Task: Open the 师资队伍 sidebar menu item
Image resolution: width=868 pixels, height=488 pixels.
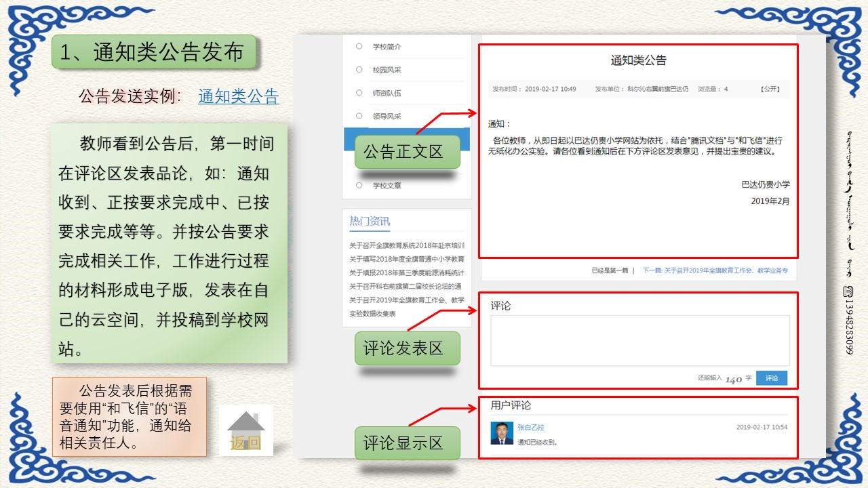Action: point(387,93)
